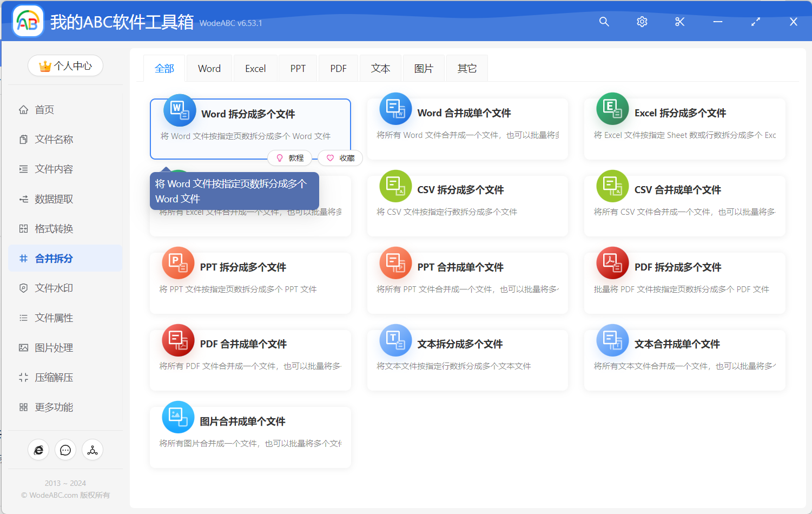Open the settings gear icon
This screenshot has height=514, width=812.
[x=642, y=22]
